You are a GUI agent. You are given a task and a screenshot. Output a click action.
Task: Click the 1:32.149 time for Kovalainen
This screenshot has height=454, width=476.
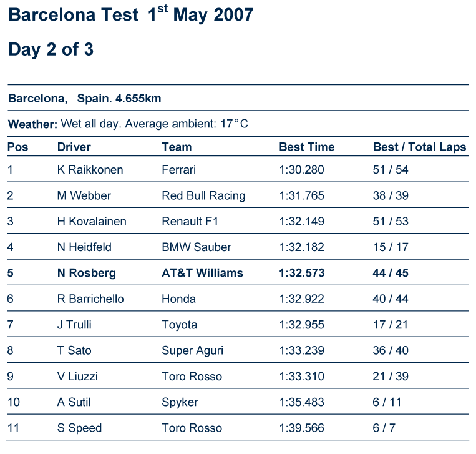coord(301,222)
